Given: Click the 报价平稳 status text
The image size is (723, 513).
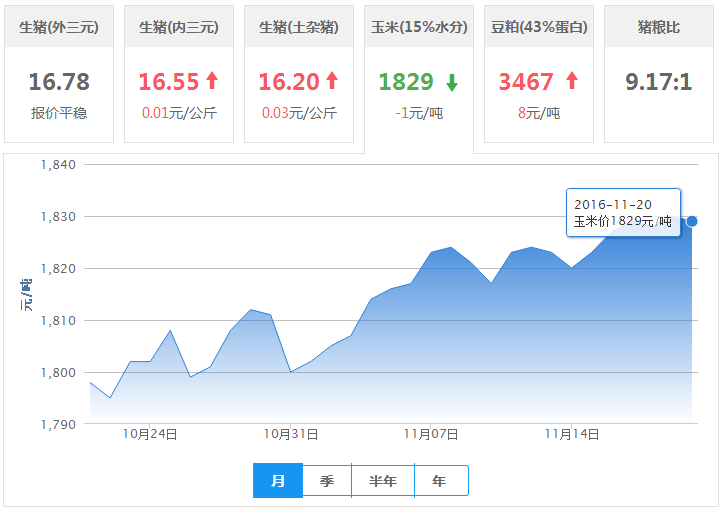Looking at the screenshot, I should (59, 113).
